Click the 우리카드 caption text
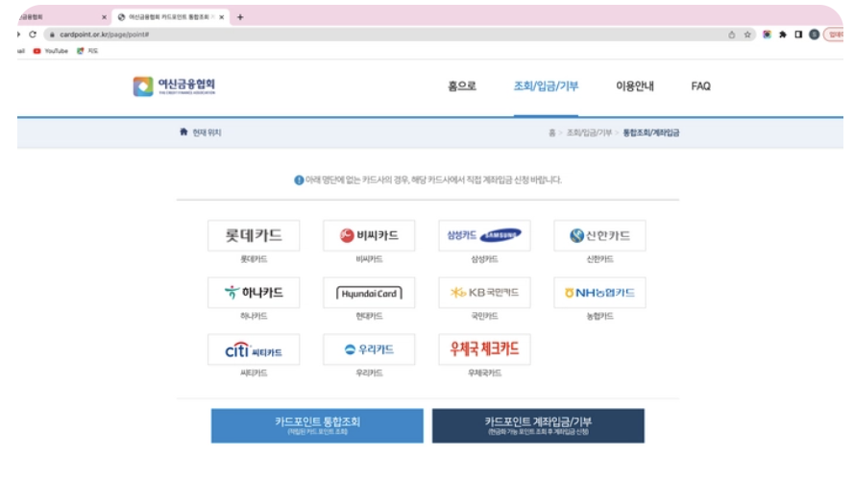The image size is (854, 504). coord(369,372)
